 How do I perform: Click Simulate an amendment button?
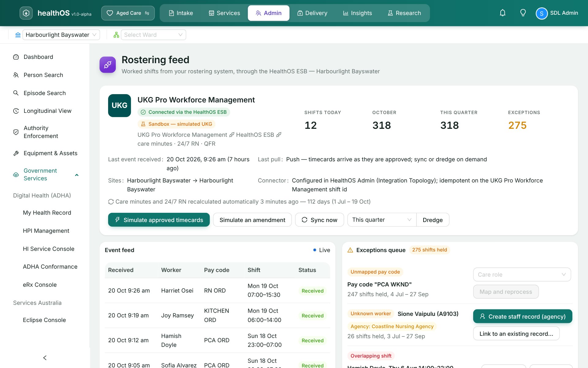pyautogui.click(x=252, y=220)
